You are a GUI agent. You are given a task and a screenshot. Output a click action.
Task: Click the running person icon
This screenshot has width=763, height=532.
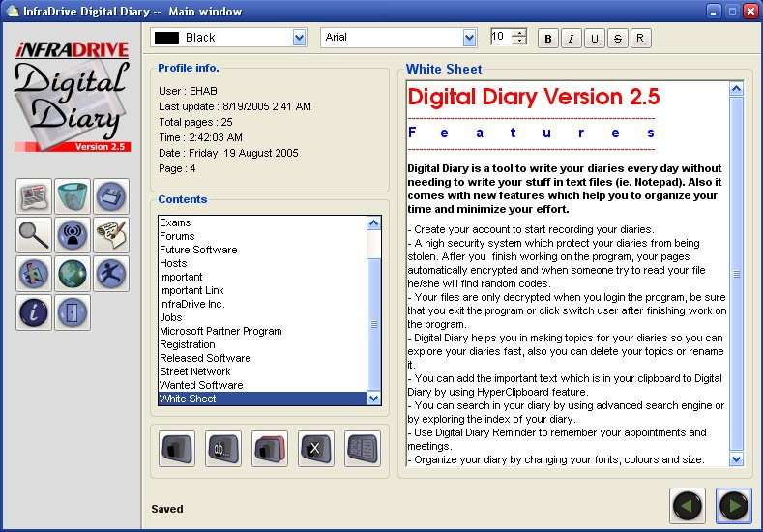click(x=111, y=274)
